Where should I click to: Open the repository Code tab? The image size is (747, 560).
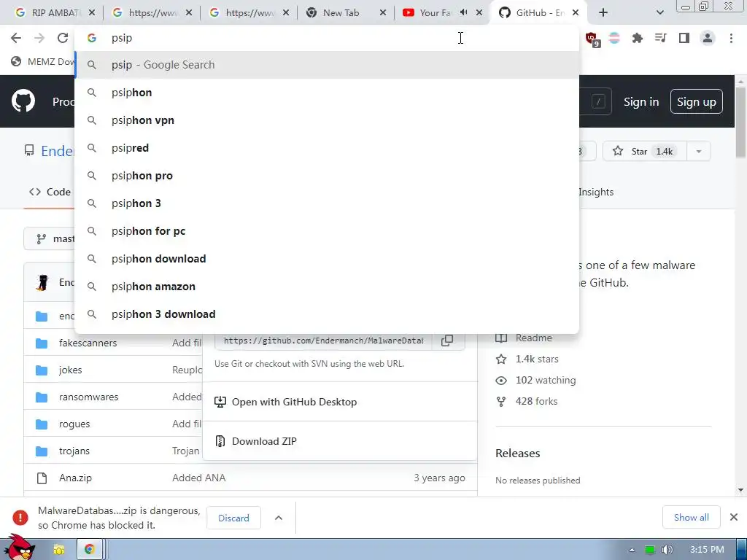pos(50,192)
